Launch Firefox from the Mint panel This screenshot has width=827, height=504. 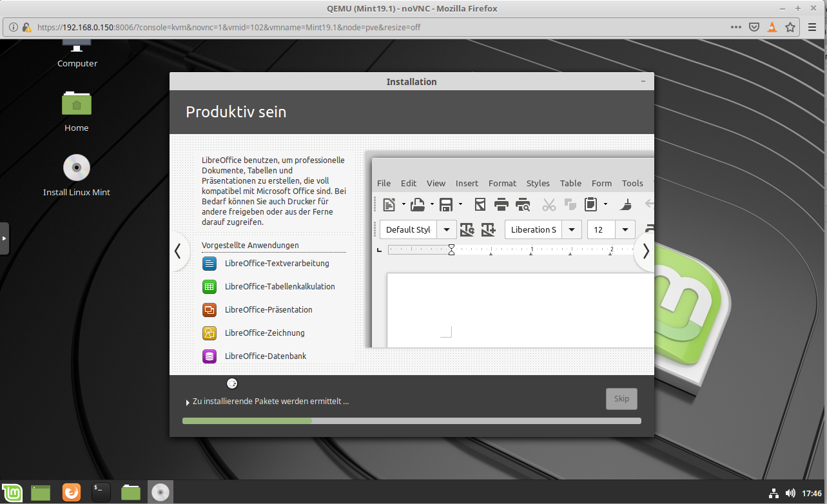[72, 492]
